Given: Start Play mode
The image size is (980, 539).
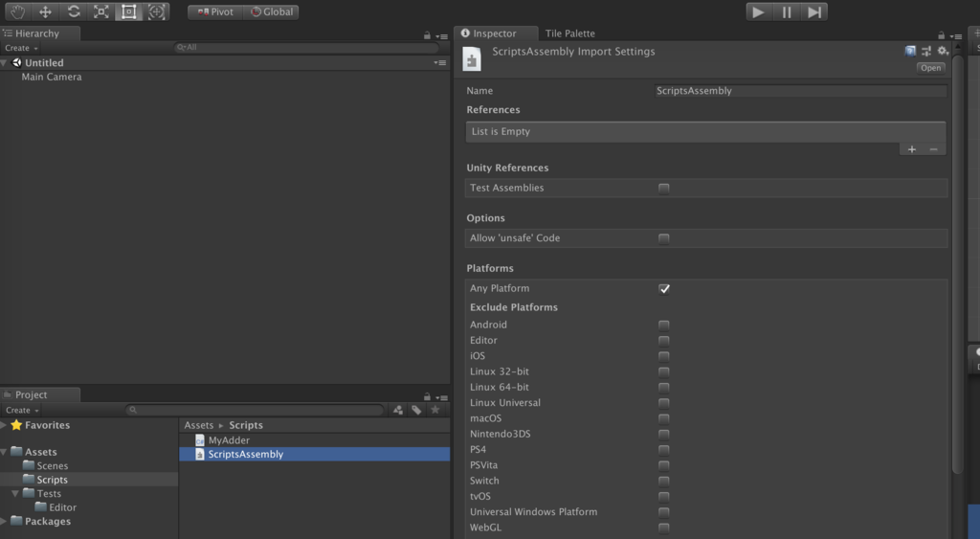Looking at the screenshot, I should click(758, 11).
